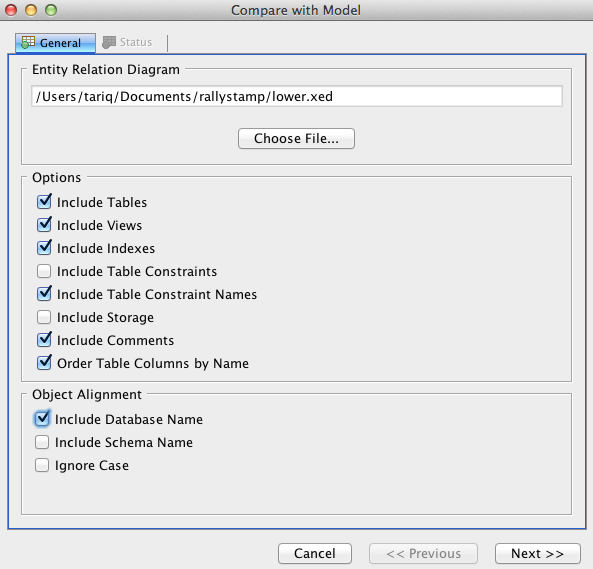Disable Include Indexes checkbox

(x=44, y=248)
